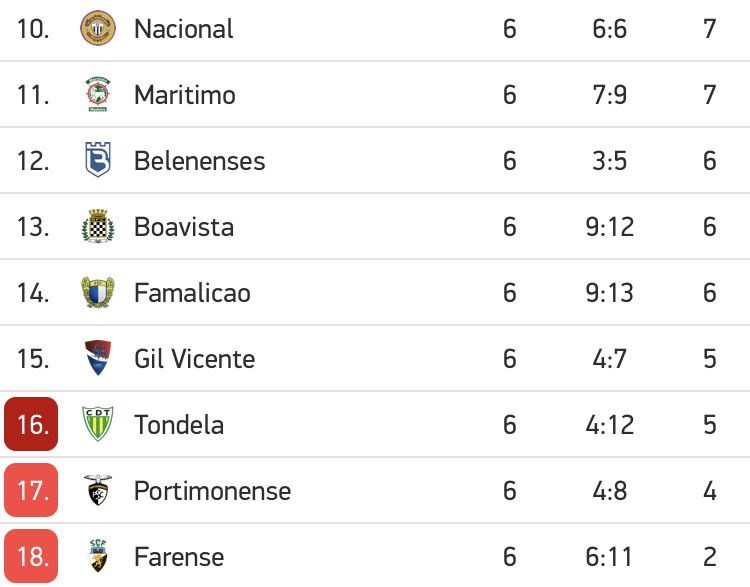Click the Maritimo club crest icon

tap(98, 94)
